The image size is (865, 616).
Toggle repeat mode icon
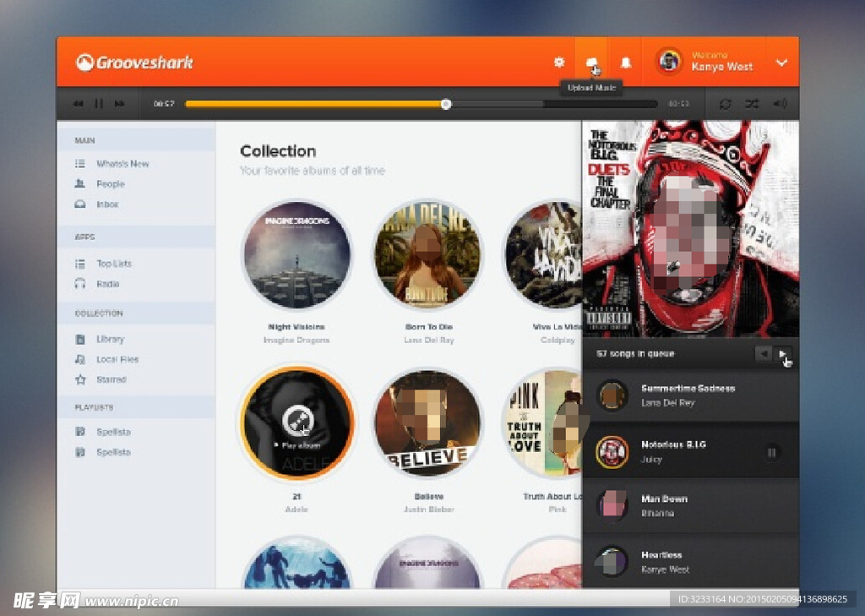point(725,104)
